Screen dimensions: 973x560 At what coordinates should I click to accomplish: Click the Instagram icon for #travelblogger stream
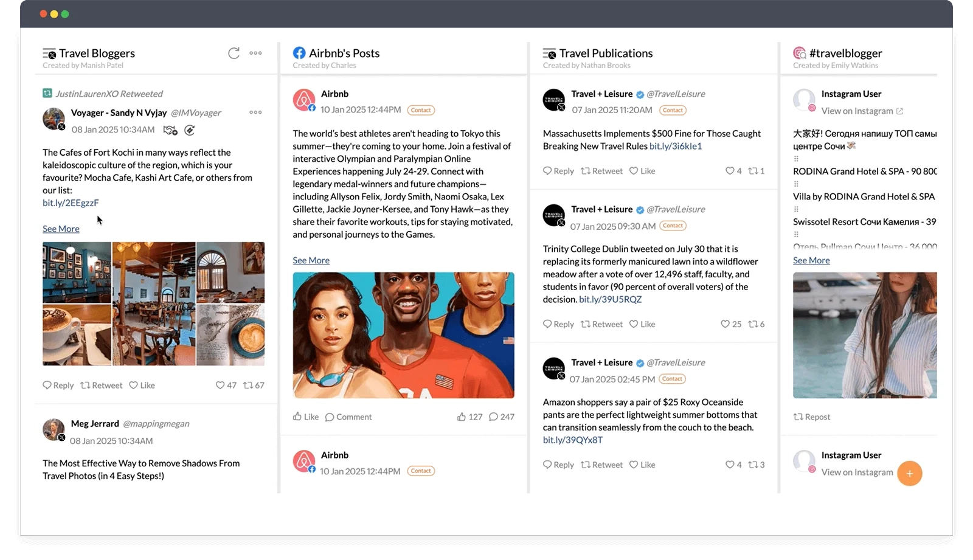coord(800,54)
